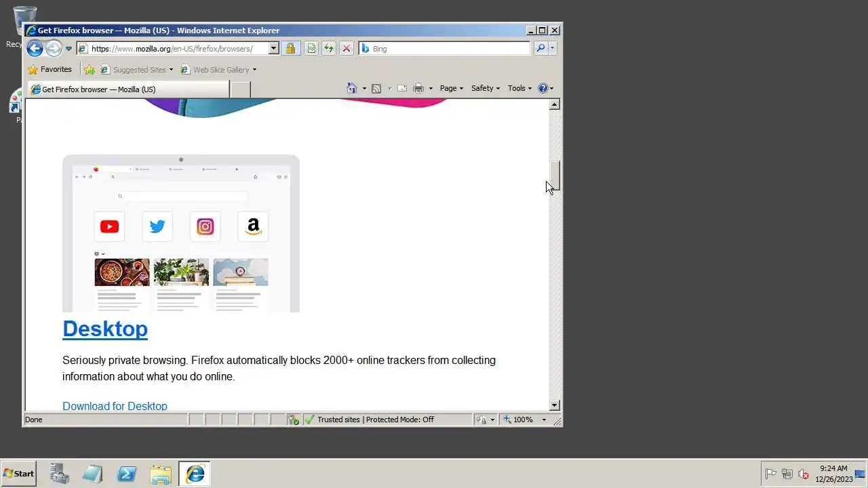868x488 pixels.
Task: Click the Done status text
Action: click(34, 420)
